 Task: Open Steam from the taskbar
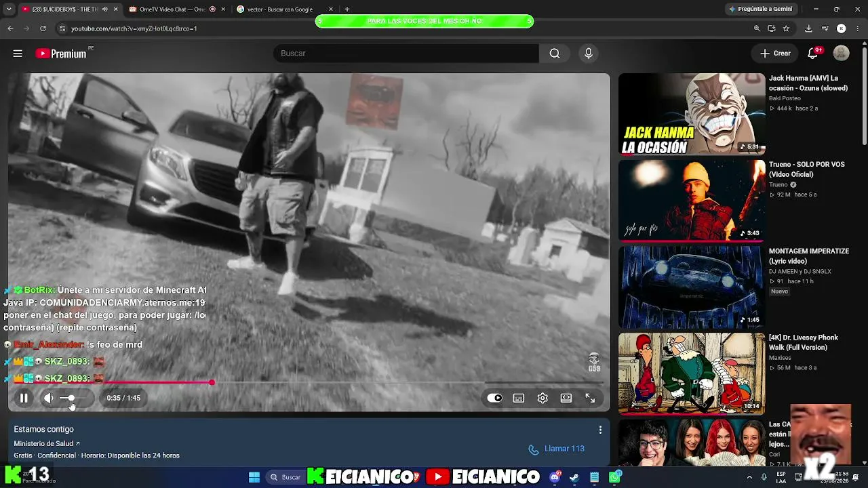click(574, 477)
